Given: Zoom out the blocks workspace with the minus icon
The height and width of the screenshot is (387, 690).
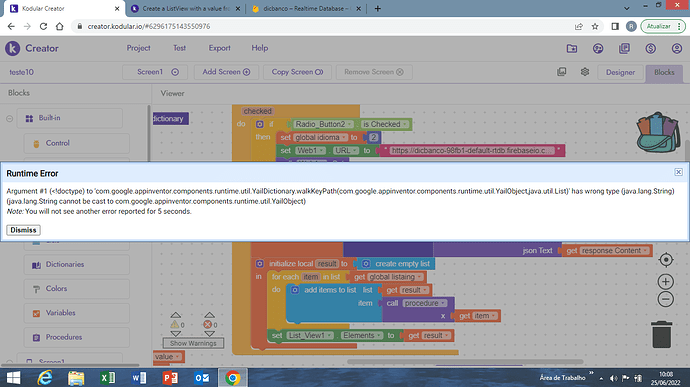Looking at the screenshot, I should [666, 299].
